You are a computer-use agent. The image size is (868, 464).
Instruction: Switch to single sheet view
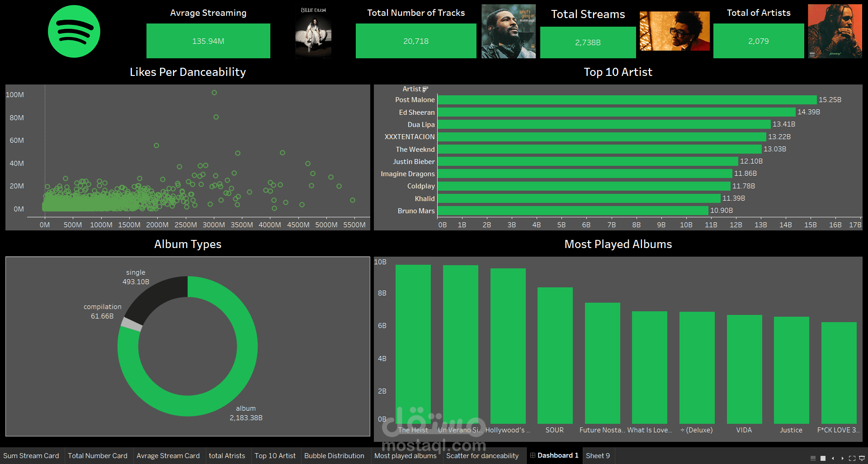click(823, 458)
